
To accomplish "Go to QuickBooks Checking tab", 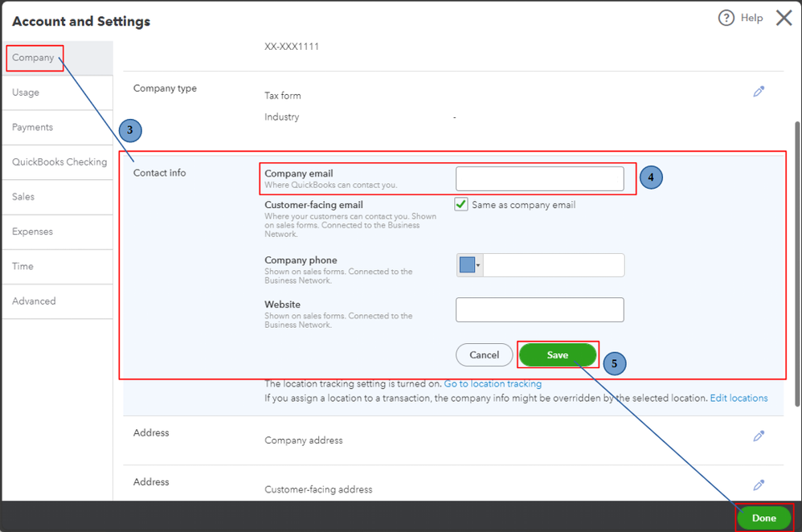I will click(x=57, y=162).
